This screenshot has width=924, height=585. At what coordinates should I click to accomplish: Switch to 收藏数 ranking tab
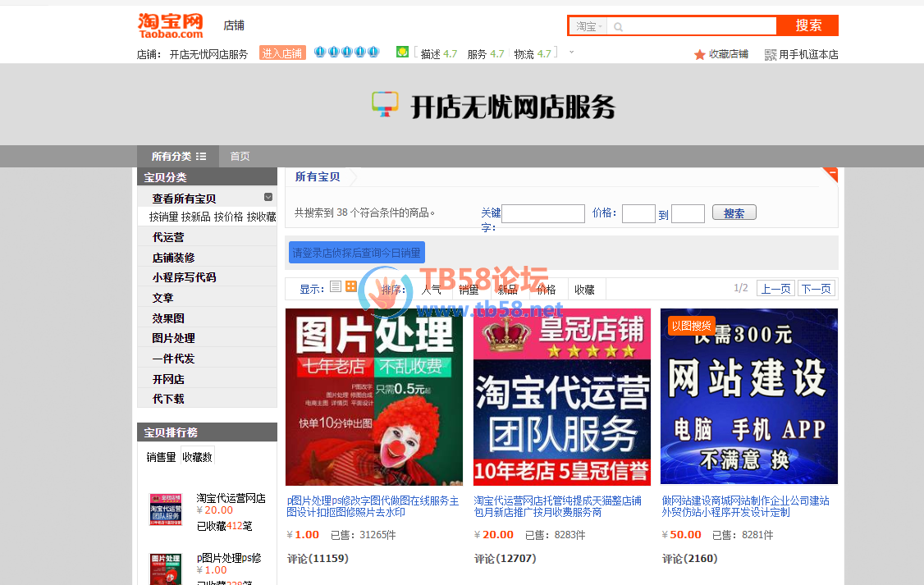pyautogui.click(x=197, y=457)
